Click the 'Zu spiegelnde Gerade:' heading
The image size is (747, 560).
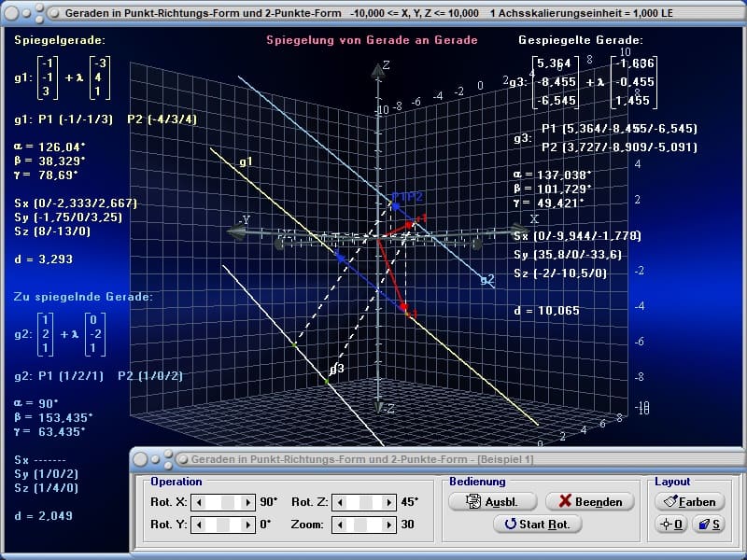pyautogui.click(x=83, y=297)
